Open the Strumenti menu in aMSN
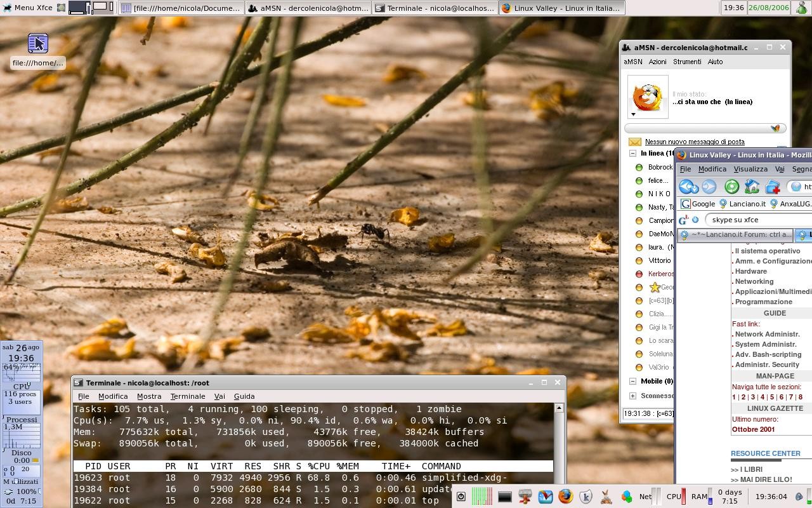 pyautogui.click(x=687, y=62)
